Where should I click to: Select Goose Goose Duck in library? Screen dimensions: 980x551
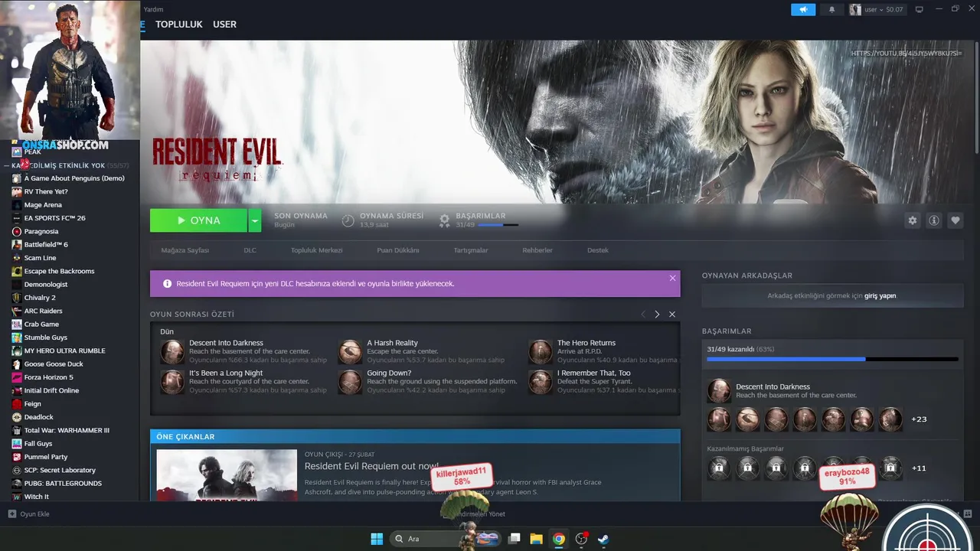pos(54,364)
